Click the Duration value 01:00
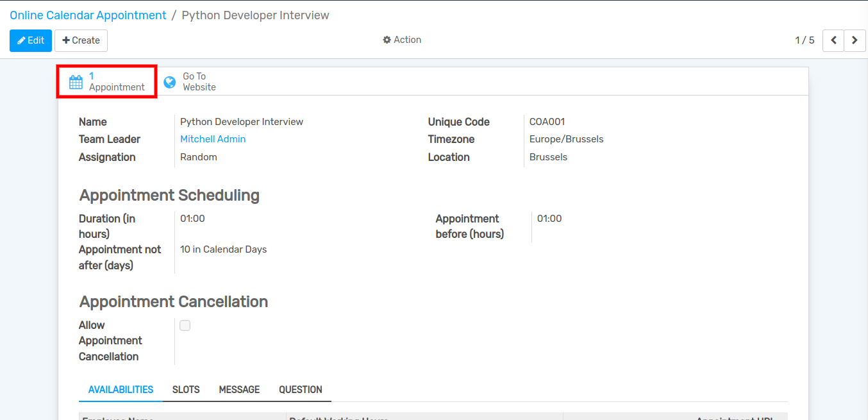 tap(192, 219)
